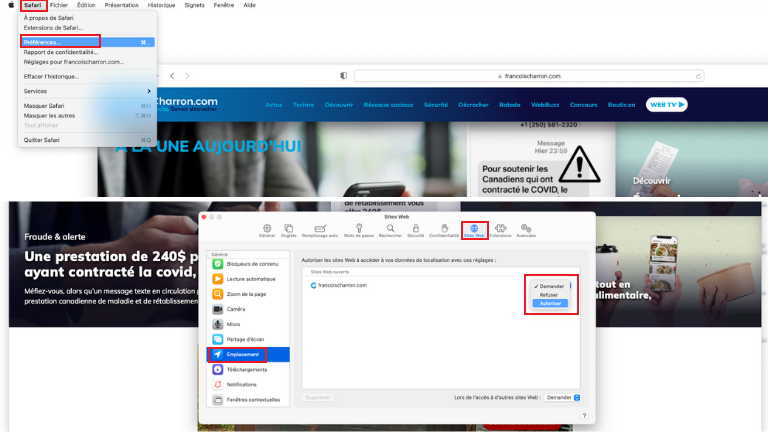
Task: Open the Balado navigation link
Action: [510, 105]
